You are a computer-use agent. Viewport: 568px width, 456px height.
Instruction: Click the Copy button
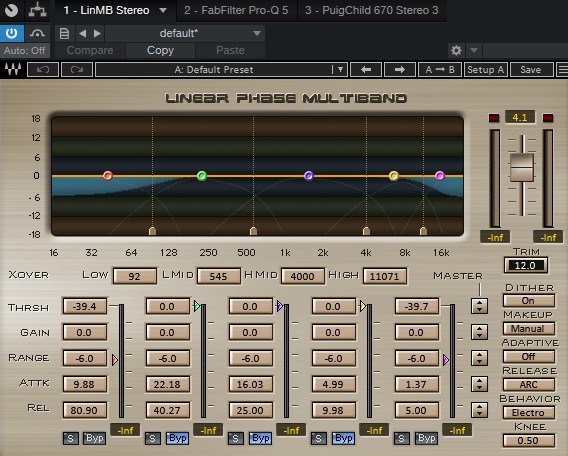click(160, 50)
